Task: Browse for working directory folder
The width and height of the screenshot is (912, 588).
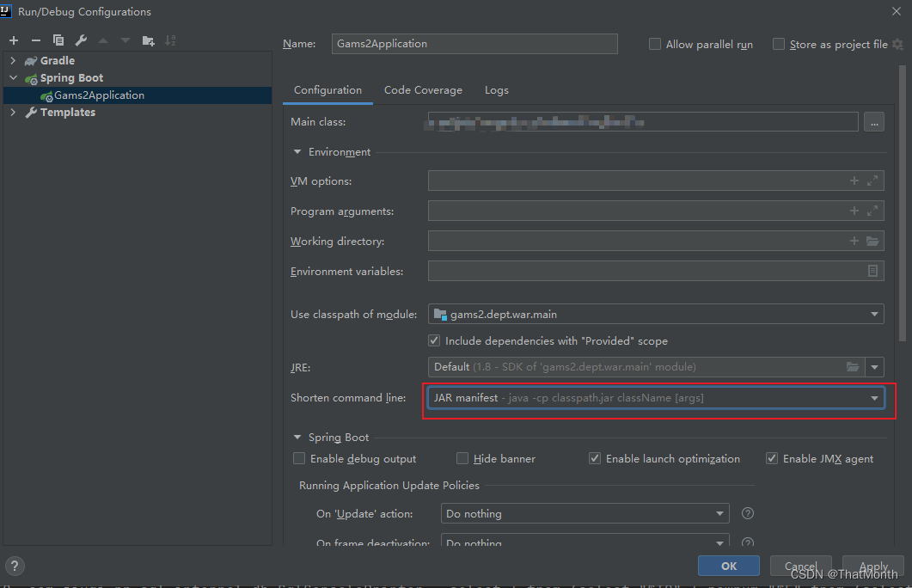Action: click(872, 241)
